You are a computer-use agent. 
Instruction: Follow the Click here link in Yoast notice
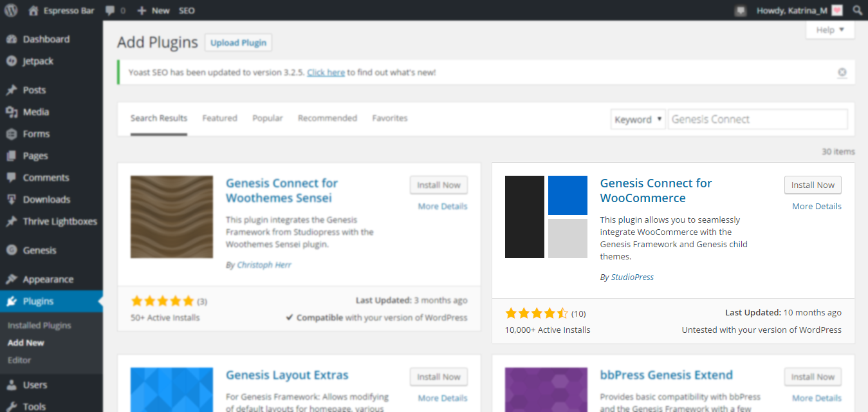pyautogui.click(x=326, y=73)
